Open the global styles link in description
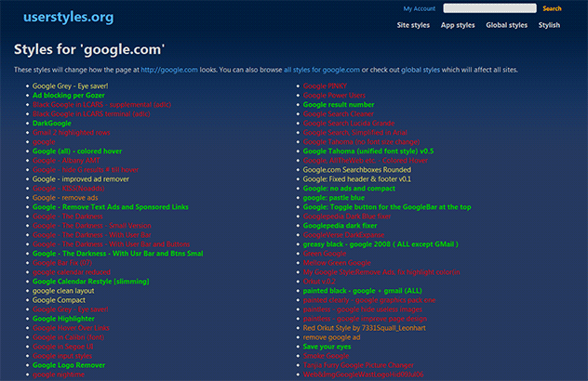 pos(421,70)
